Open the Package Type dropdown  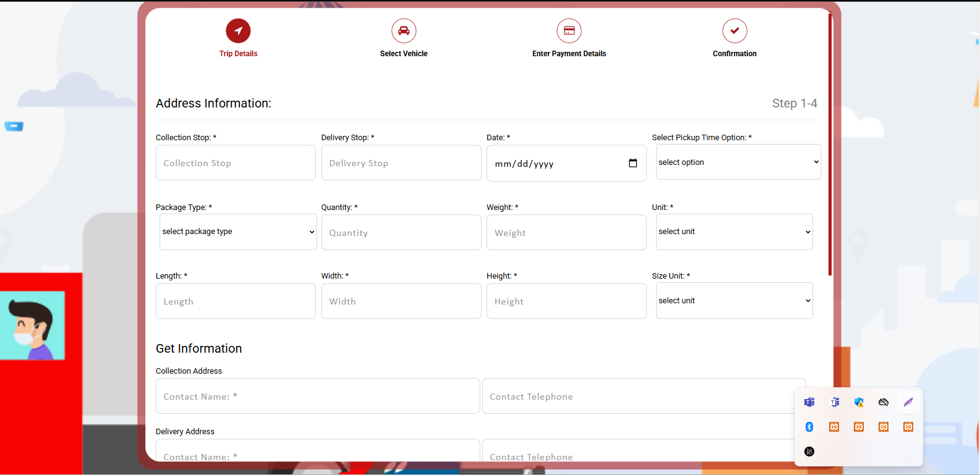point(238,232)
